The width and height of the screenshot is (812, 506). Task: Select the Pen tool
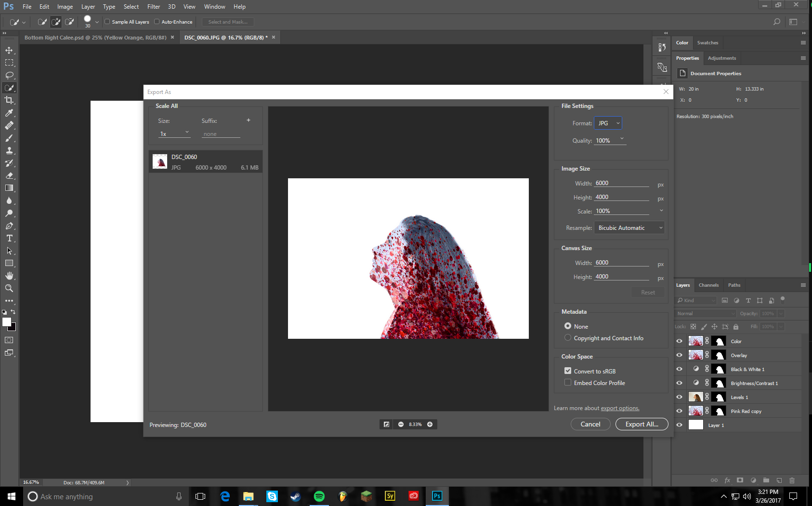click(9, 226)
